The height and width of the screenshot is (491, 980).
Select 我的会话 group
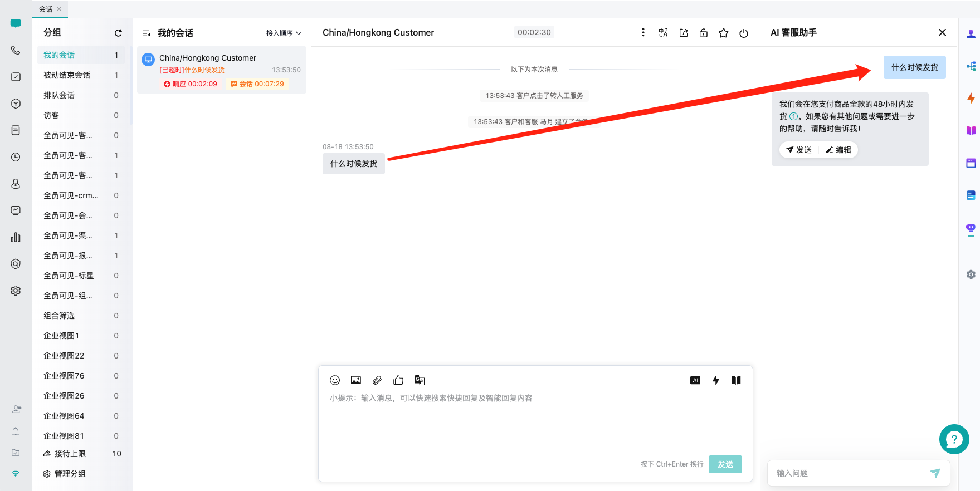click(81, 55)
